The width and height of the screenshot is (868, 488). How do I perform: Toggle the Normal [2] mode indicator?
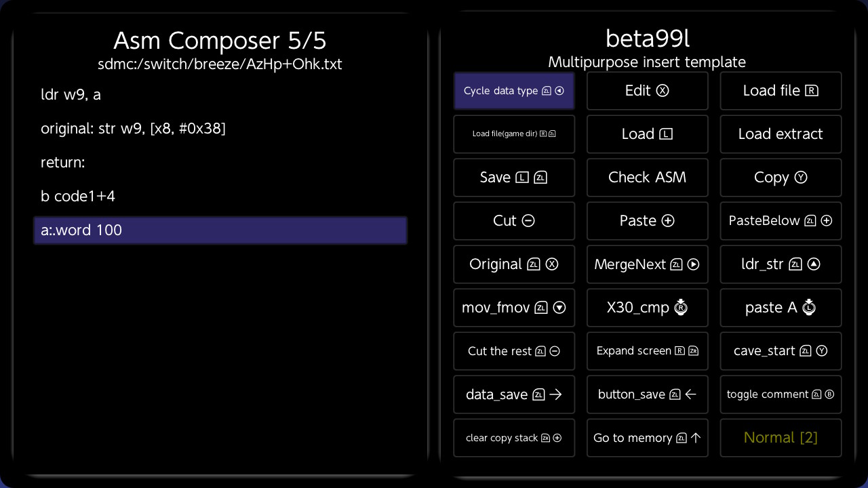(x=781, y=438)
